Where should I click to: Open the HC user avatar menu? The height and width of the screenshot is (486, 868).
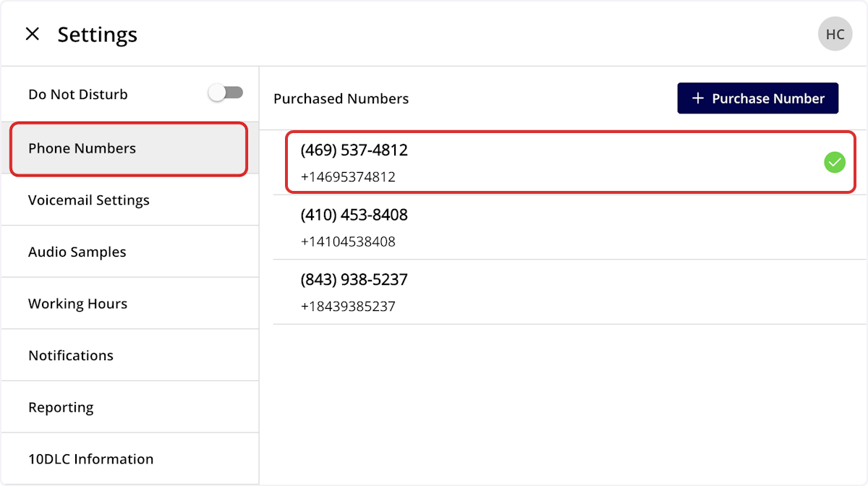point(835,34)
